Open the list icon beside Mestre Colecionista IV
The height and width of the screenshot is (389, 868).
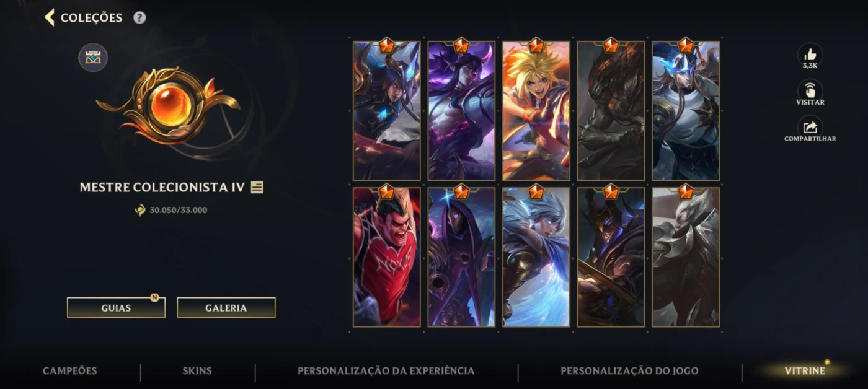coord(257,187)
